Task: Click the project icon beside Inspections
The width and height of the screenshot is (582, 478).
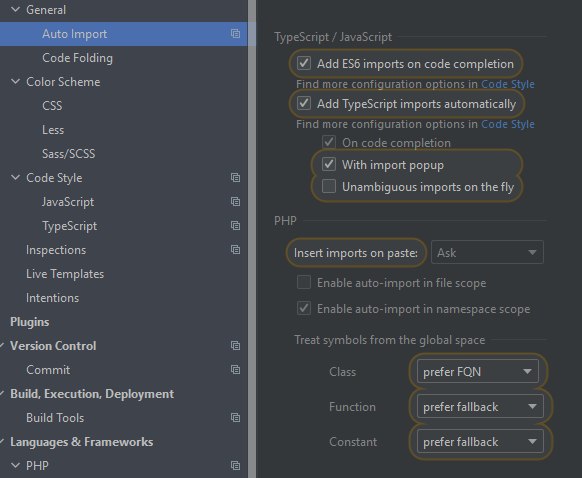Action: click(x=235, y=250)
